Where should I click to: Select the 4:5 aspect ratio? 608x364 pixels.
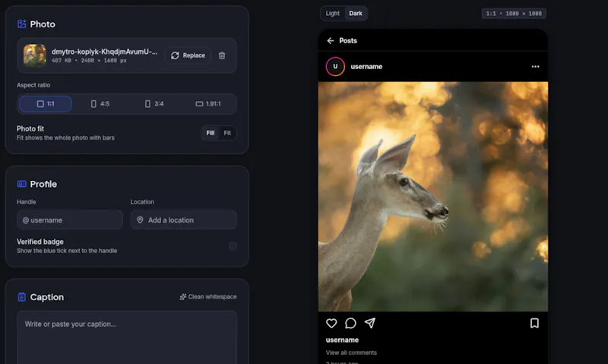tap(100, 104)
